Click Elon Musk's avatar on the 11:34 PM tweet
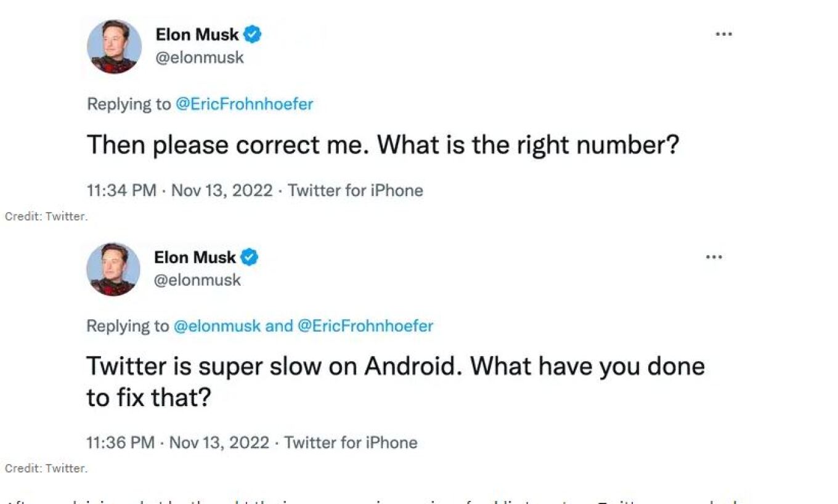This screenshot has width=838, height=504. click(x=114, y=47)
